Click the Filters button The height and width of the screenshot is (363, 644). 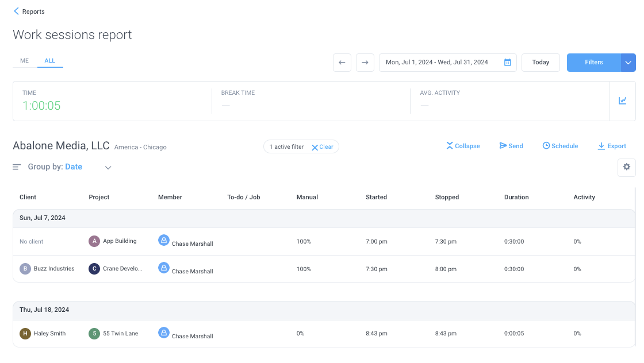pyautogui.click(x=594, y=63)
